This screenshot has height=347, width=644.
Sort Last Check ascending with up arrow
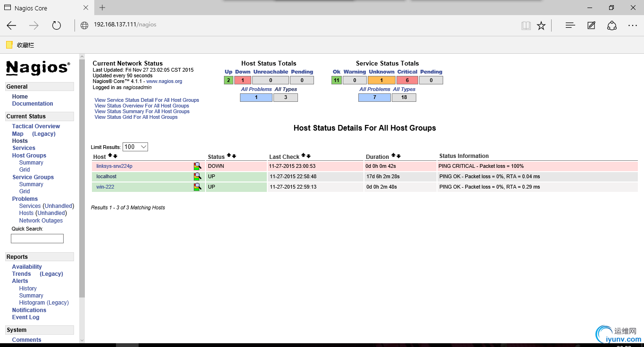pos(304,156)
